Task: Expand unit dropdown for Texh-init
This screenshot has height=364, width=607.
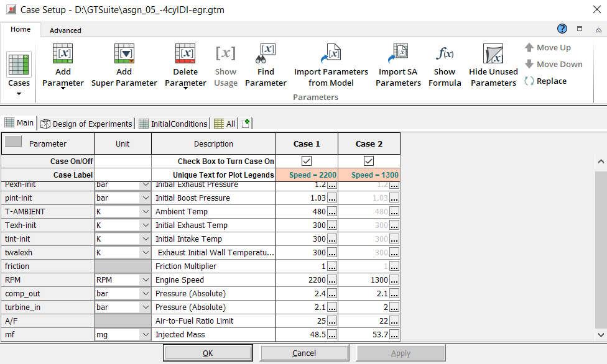Action: 146,225
